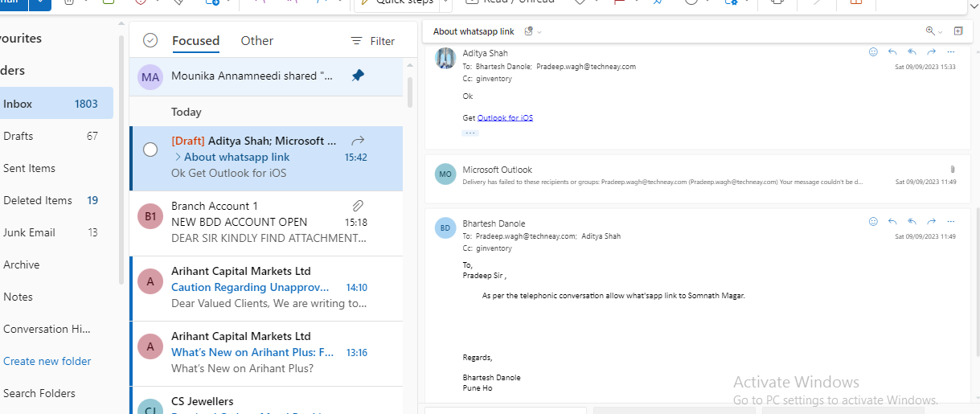Screen dimensions: 980x414
Task: Open more actions on Bhartesh Danole's message
Action: click(950, 222)
